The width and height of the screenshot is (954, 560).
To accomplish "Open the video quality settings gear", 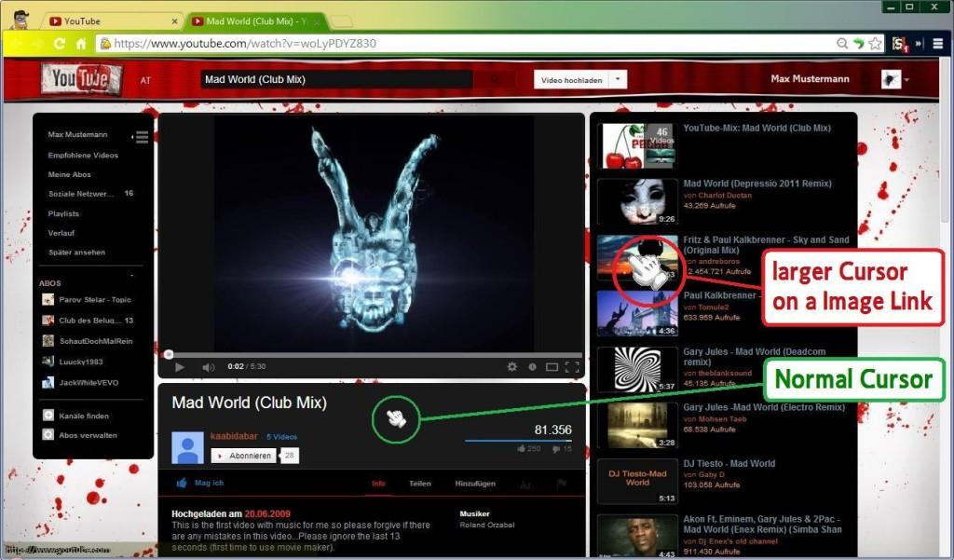I will pyautogui.click(x=511, y=366).
